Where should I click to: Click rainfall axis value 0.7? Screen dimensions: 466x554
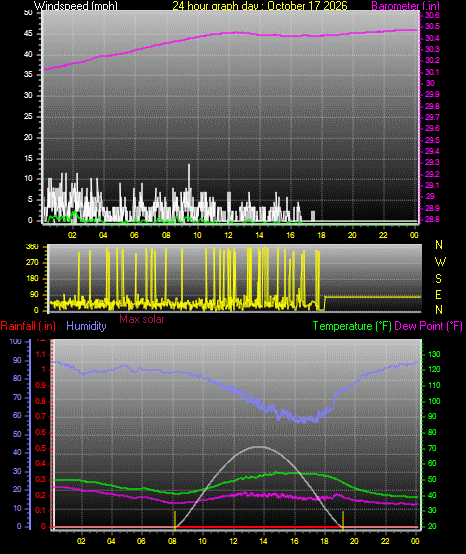pos(41,416)
